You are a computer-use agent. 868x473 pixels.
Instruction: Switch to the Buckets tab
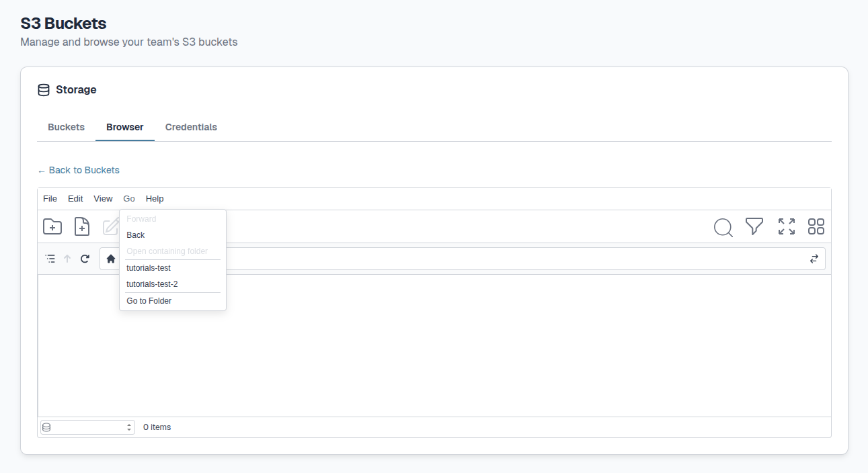[66, 127]
